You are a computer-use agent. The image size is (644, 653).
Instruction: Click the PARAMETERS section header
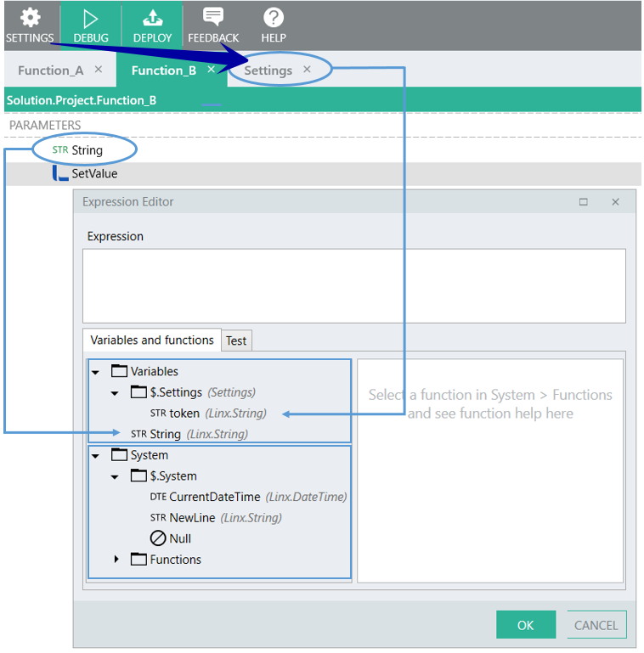tap(45, 126)
